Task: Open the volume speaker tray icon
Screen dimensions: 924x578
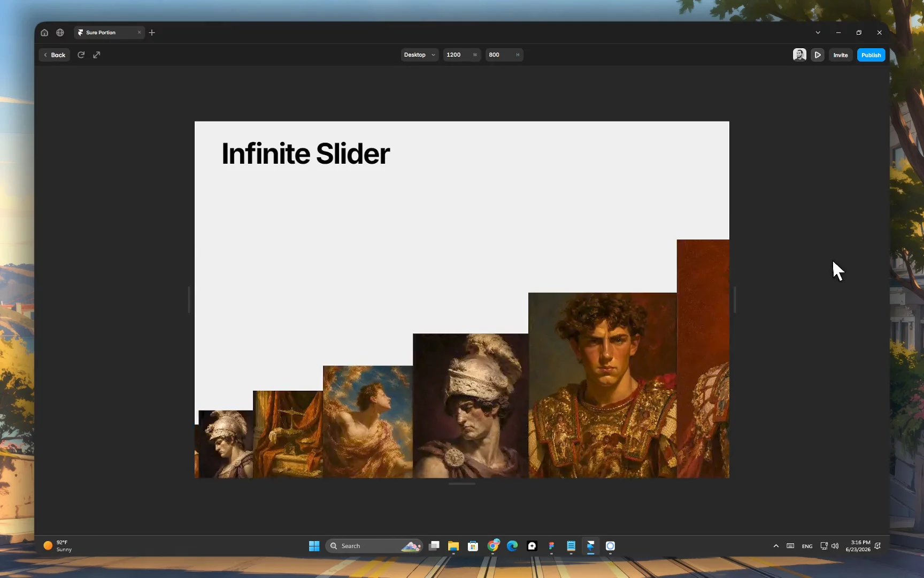Action: [x=835, y=546]
